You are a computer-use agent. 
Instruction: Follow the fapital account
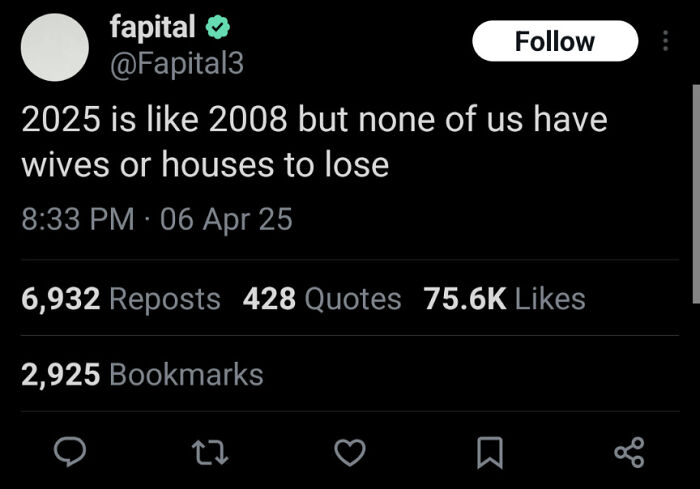(x=554, y=41)
